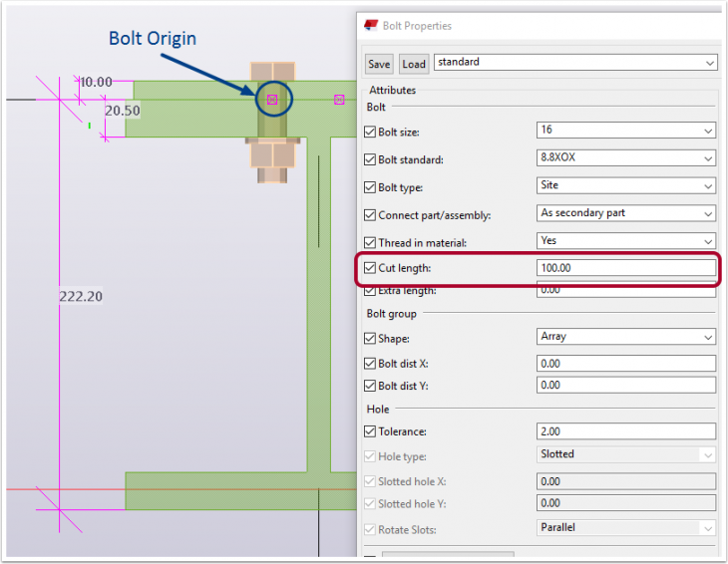Open the Connect part/assembly dropdown
Viewport: 728px width, 564px height.
coord(626,213)
